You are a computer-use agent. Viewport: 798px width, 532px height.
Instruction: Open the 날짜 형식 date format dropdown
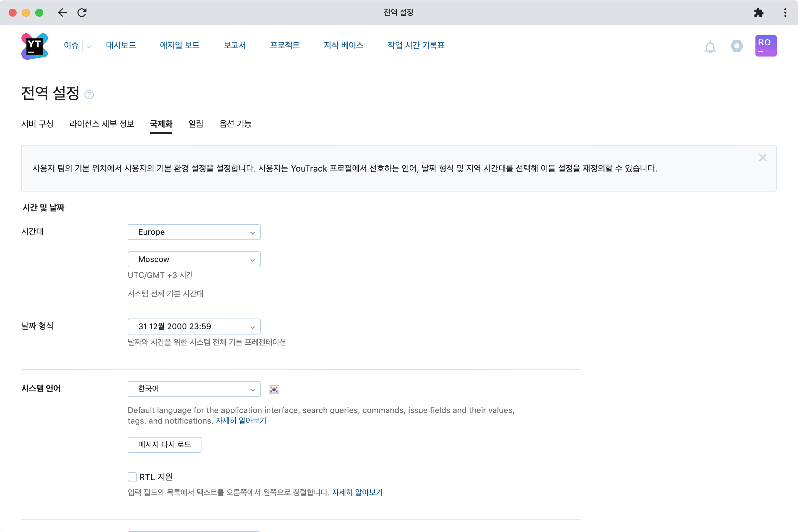(194, 327)
